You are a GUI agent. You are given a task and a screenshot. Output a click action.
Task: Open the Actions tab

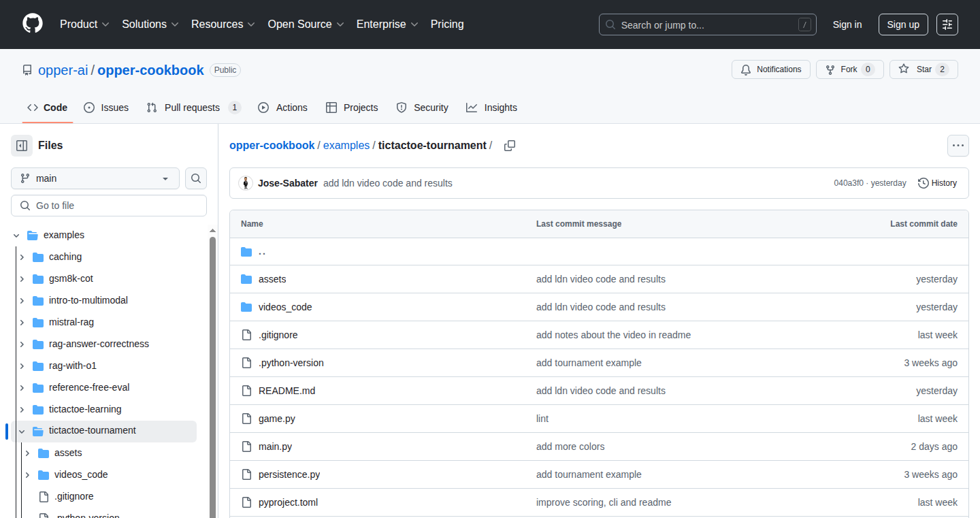pos(283,108)
